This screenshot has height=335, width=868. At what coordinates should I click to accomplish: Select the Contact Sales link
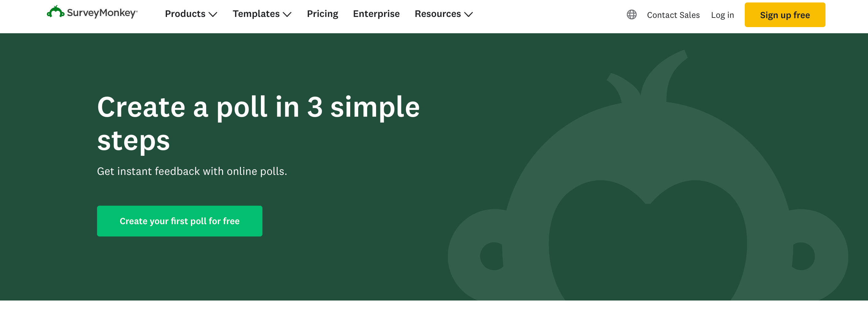[673, 15]
